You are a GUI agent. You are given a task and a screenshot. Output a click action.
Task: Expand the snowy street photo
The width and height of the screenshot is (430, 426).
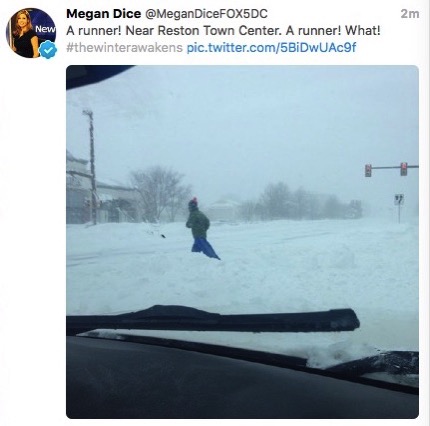pos(242,242)
